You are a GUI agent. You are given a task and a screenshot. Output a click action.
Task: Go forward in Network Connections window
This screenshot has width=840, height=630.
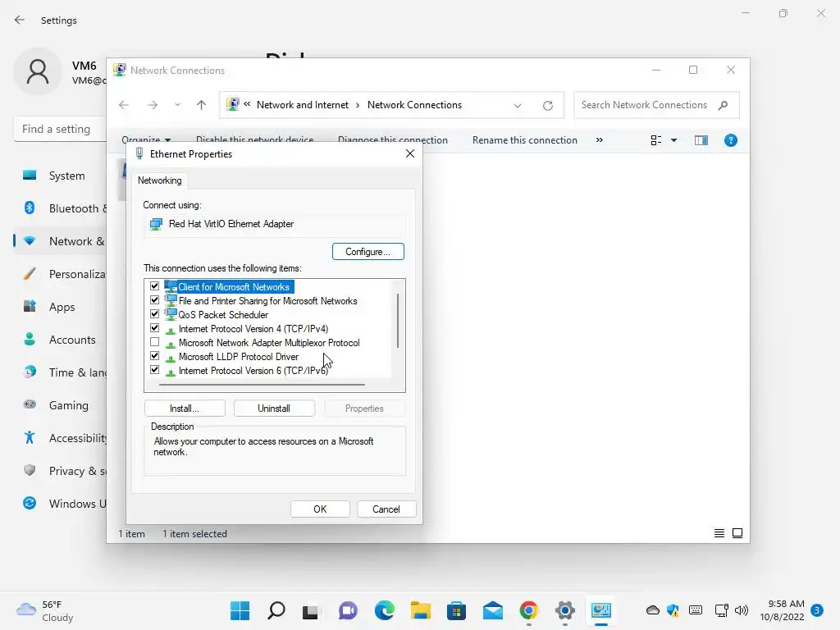point(152,105)
